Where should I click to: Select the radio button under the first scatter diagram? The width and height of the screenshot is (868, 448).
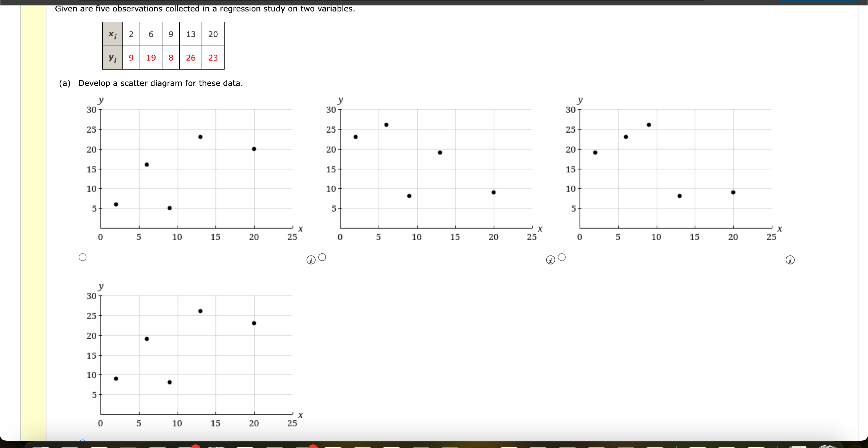(83, 257)
